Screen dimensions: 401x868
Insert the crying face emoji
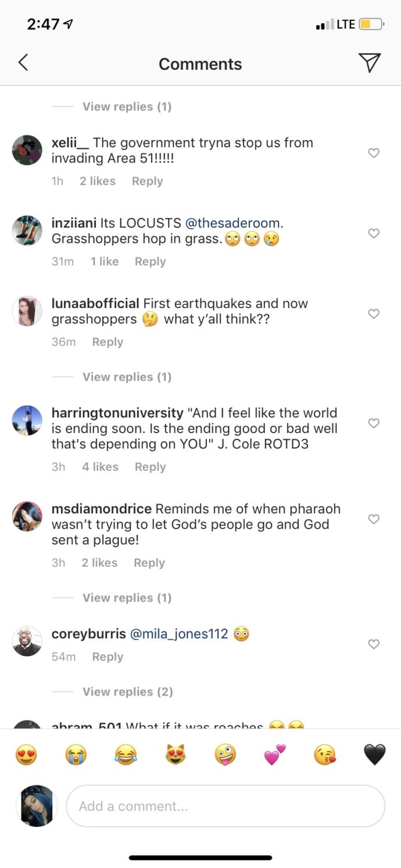[76, 755]
